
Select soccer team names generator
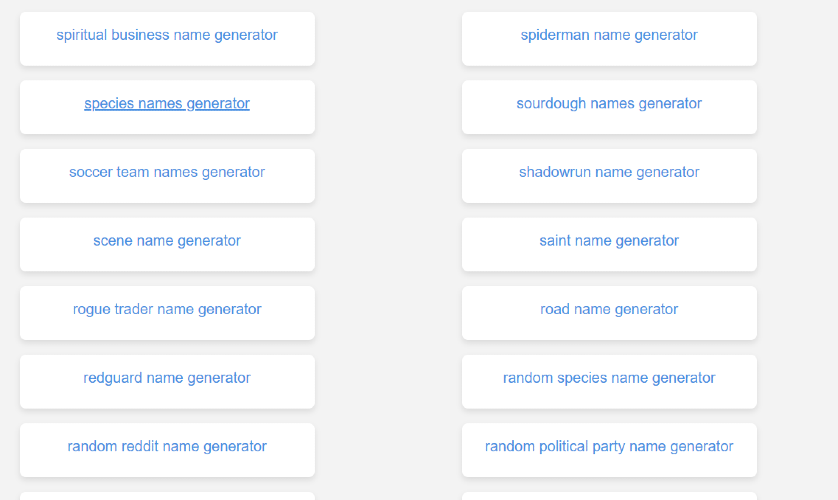pos(167,173)
